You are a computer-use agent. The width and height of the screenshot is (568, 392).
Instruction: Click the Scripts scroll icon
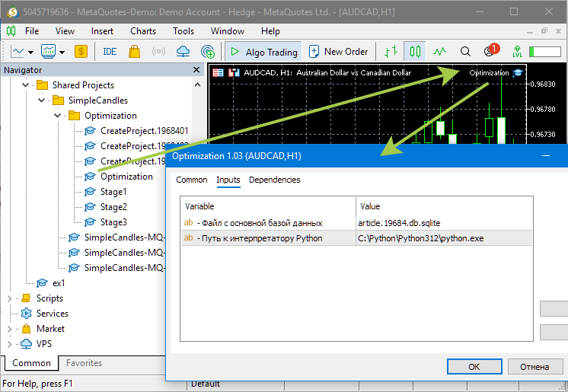click(26, 298)
